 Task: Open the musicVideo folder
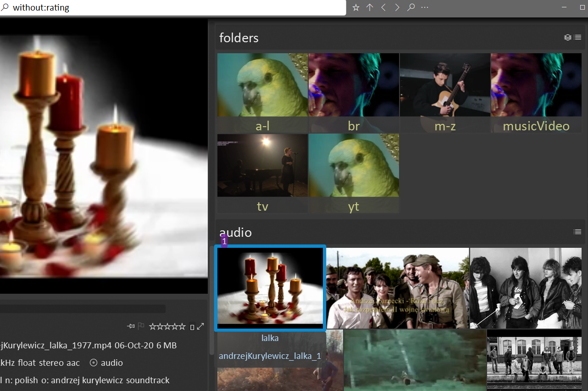click(536, 93)
